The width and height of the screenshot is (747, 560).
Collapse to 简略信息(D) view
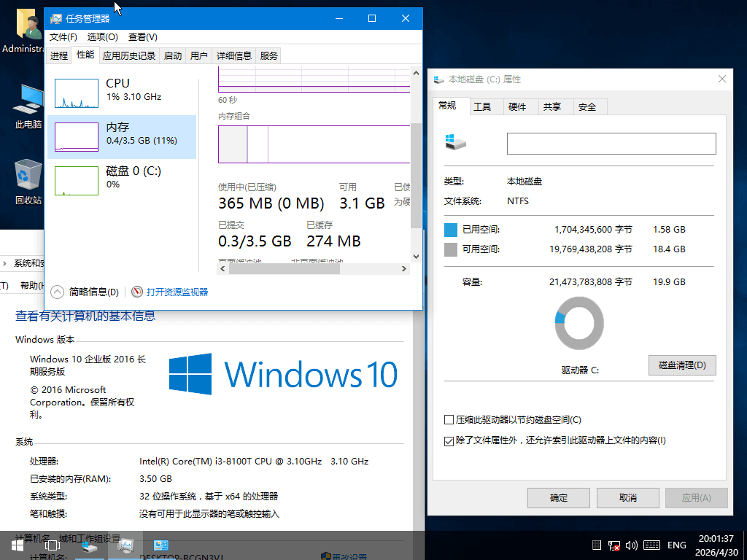(x=85, y=292)
